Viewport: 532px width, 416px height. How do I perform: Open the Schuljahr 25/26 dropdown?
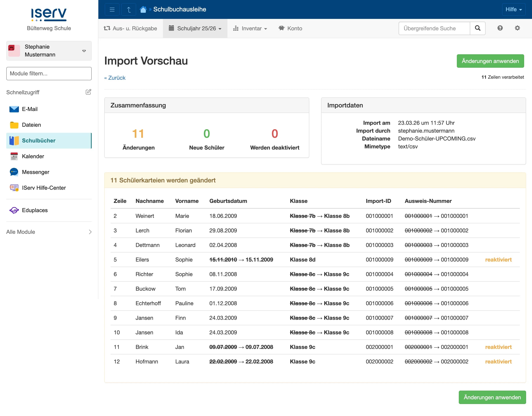pos(195,29)
